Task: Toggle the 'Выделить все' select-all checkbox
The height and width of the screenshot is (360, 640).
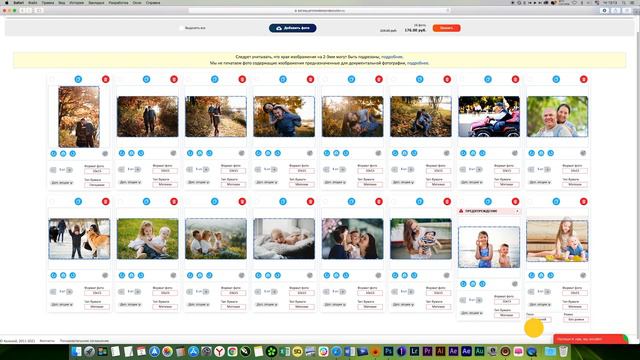Action: [182, 28]
